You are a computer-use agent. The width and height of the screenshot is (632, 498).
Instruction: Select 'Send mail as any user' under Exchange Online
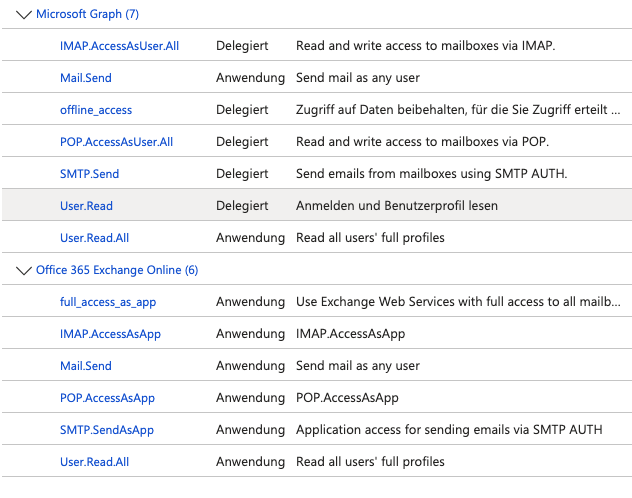[x=358, y=366]
